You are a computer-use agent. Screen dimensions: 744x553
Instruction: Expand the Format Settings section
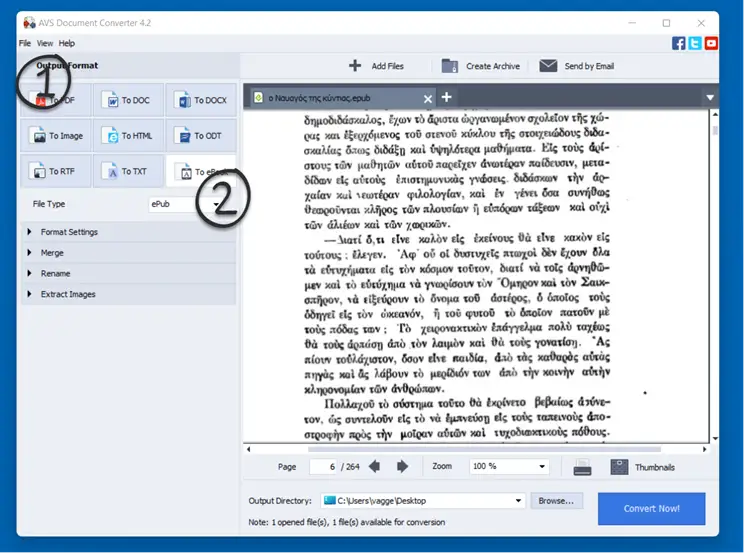click(129, 232)
